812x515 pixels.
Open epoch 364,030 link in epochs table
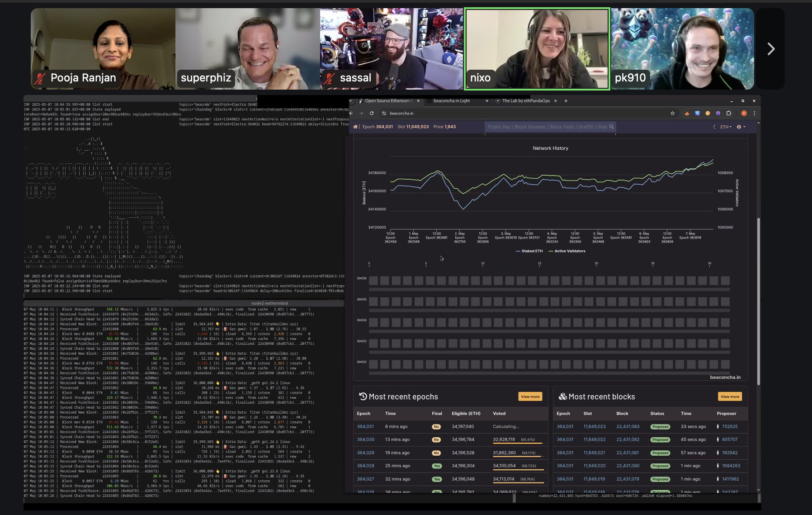point(365,439)
